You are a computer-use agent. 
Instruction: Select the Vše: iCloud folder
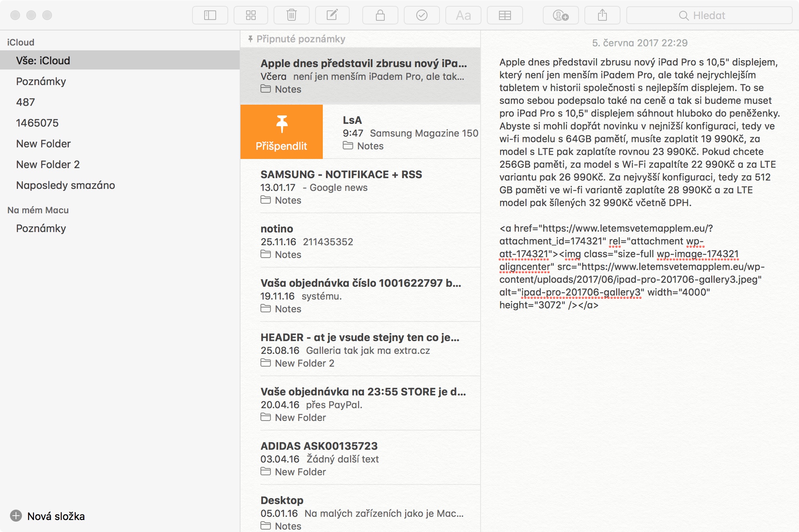[43, 60]
